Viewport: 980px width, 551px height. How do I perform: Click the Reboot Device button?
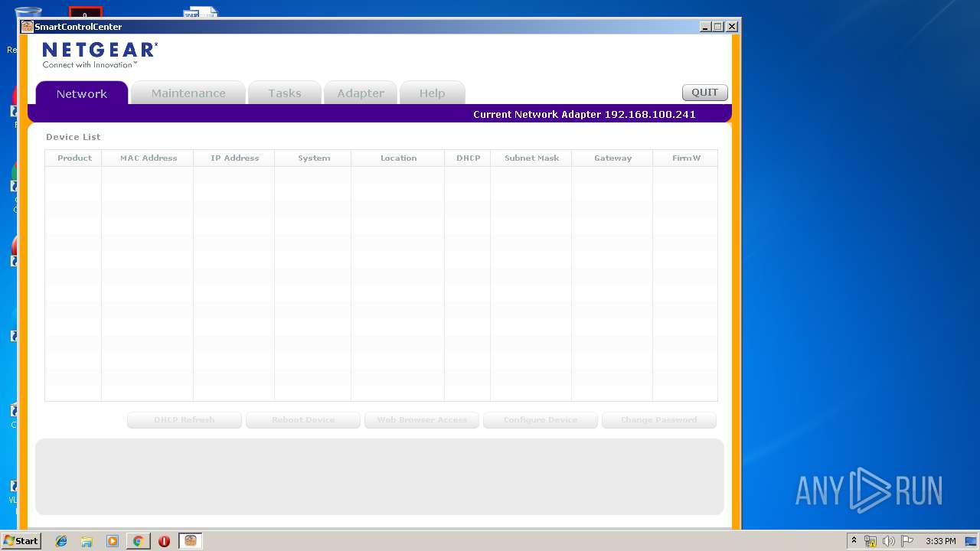tap(303, 420)
